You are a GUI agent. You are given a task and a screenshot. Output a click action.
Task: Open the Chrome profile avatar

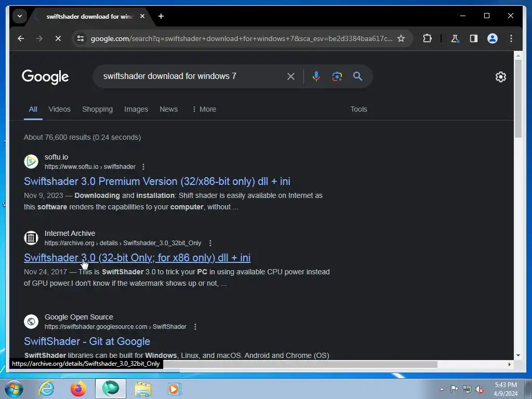493,38
